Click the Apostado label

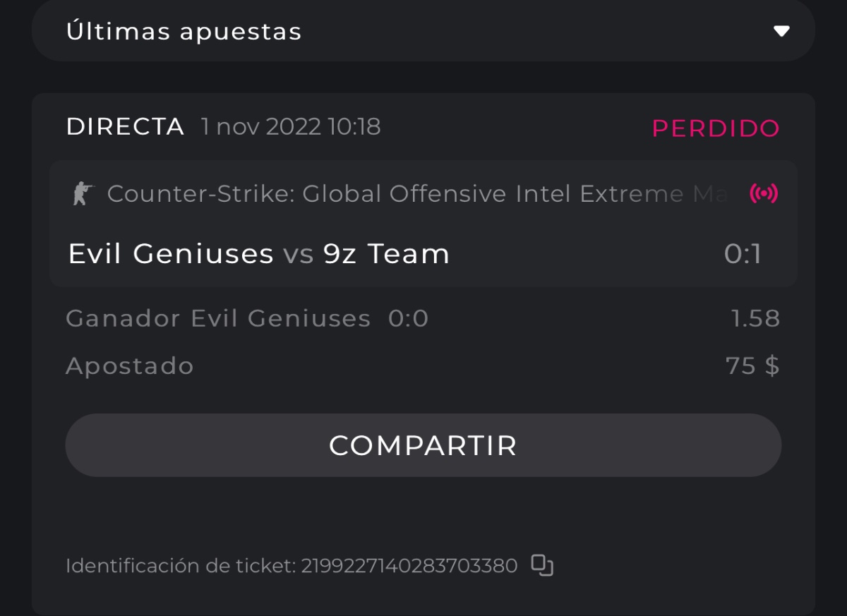(x=130, y=366)
